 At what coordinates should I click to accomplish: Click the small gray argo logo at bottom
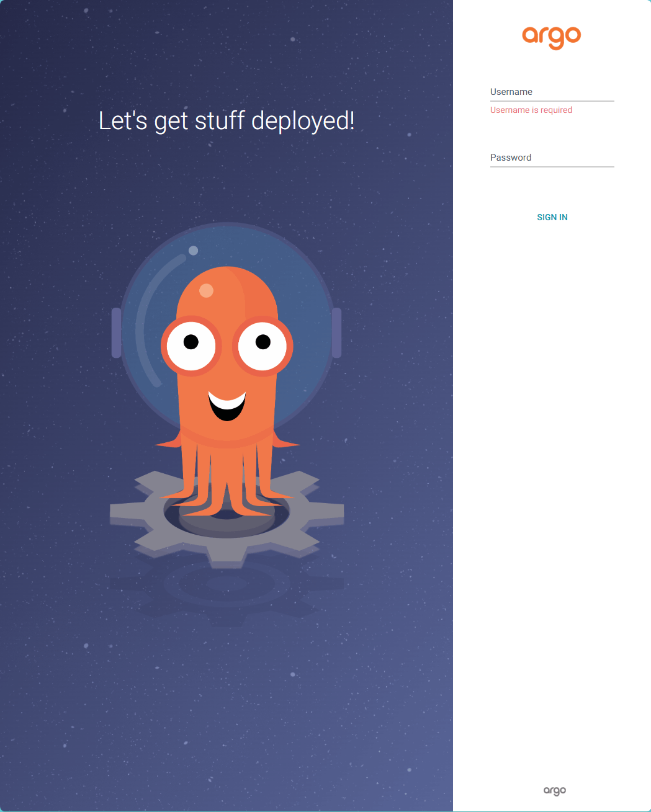pos(555,790)
